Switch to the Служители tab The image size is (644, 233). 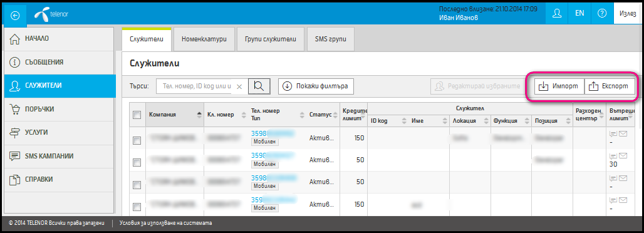tap(147, 39)
